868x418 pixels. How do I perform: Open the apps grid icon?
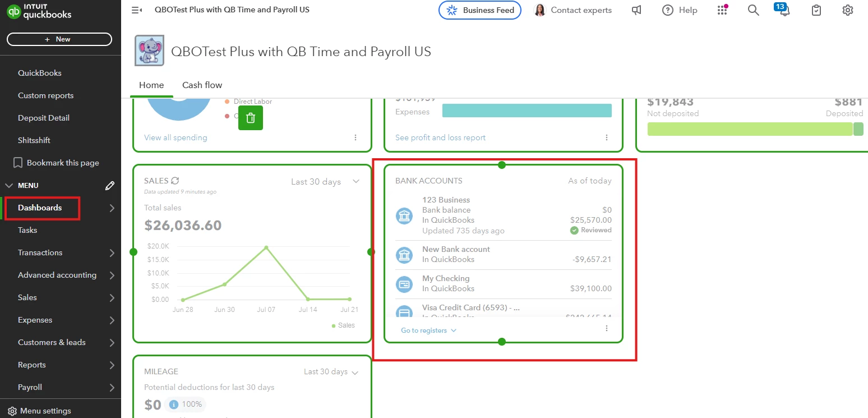(722, 10)
